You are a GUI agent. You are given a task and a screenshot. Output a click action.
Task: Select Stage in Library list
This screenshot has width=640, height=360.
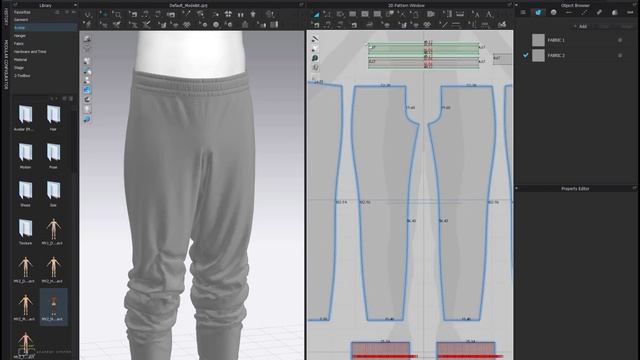19,68
